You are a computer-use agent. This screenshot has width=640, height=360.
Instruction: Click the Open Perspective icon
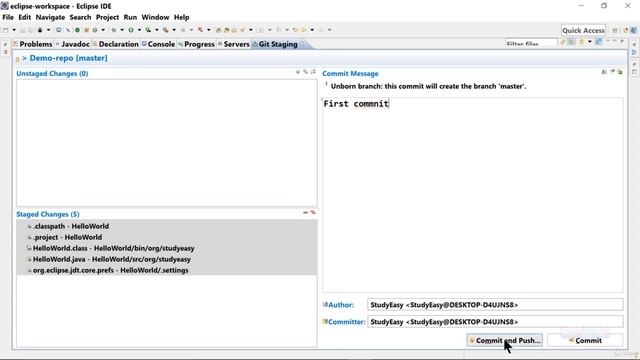click(x=615, y=30)
